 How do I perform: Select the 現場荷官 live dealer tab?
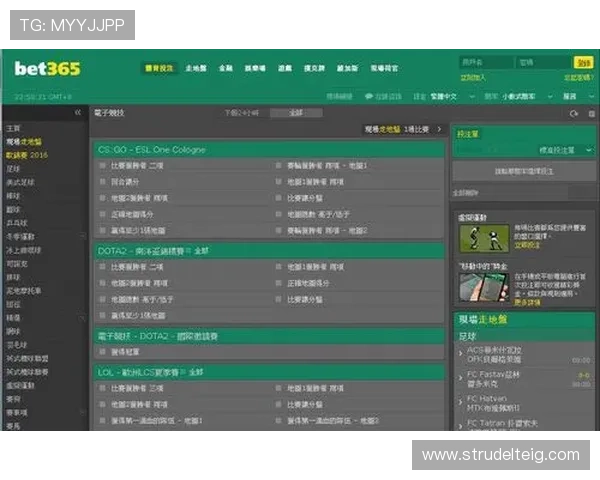tap(384, 69)
